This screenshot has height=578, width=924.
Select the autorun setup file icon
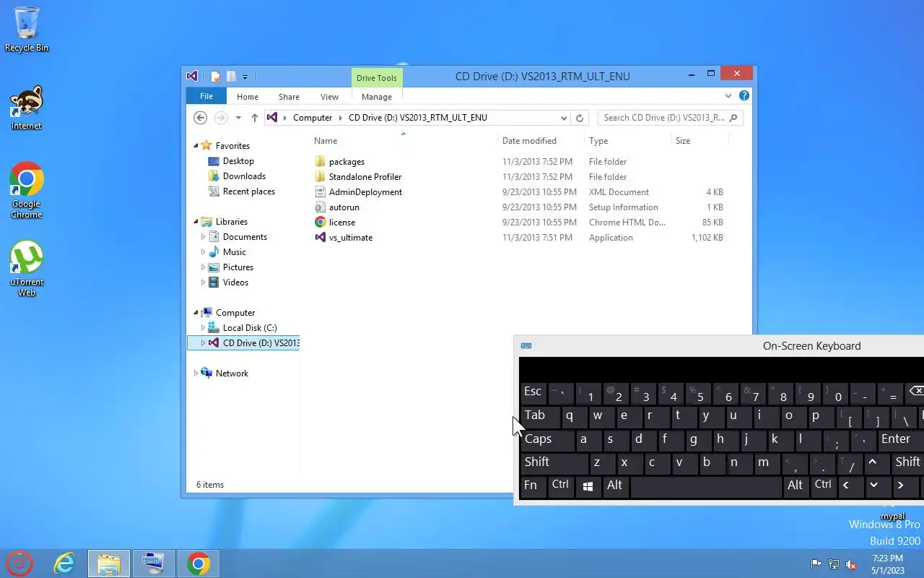coord(321,207)
